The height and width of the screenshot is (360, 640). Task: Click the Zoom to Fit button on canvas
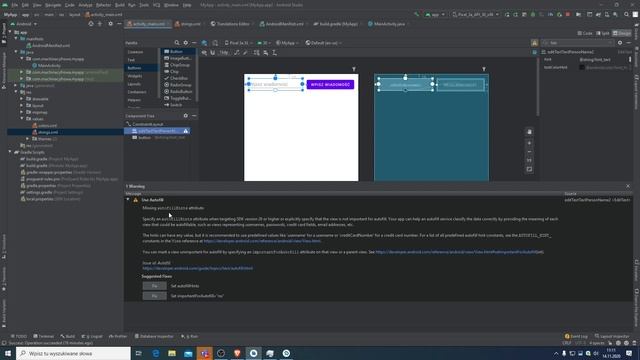click(x=529, y=169)
